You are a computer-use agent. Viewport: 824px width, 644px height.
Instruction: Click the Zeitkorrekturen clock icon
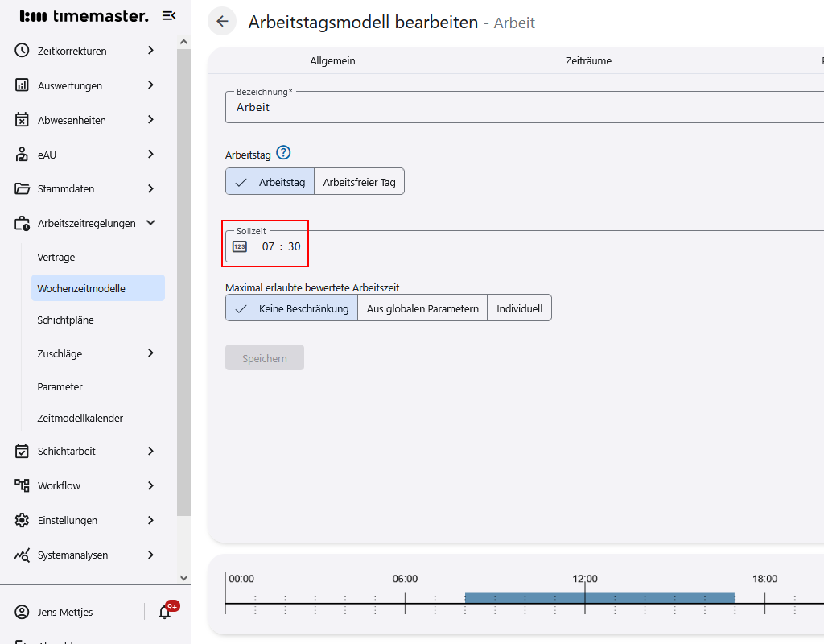[23, 51]
